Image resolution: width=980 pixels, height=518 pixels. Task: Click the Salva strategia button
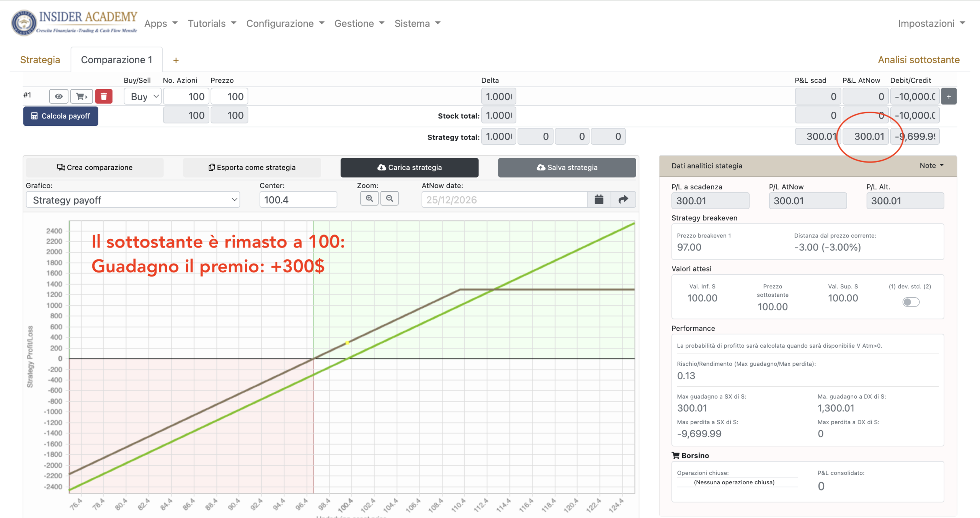point(567,168)
